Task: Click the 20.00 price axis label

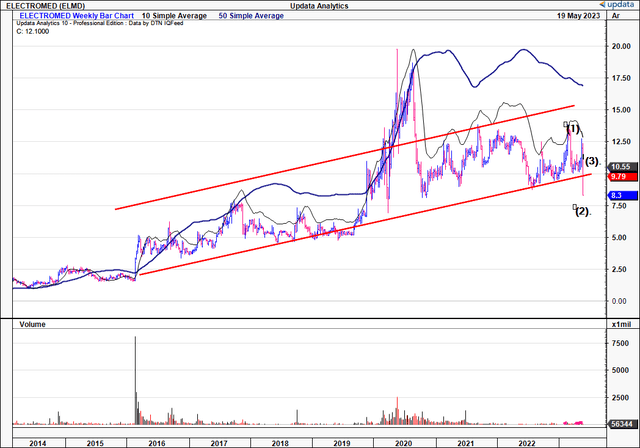Action: point(621,47)
